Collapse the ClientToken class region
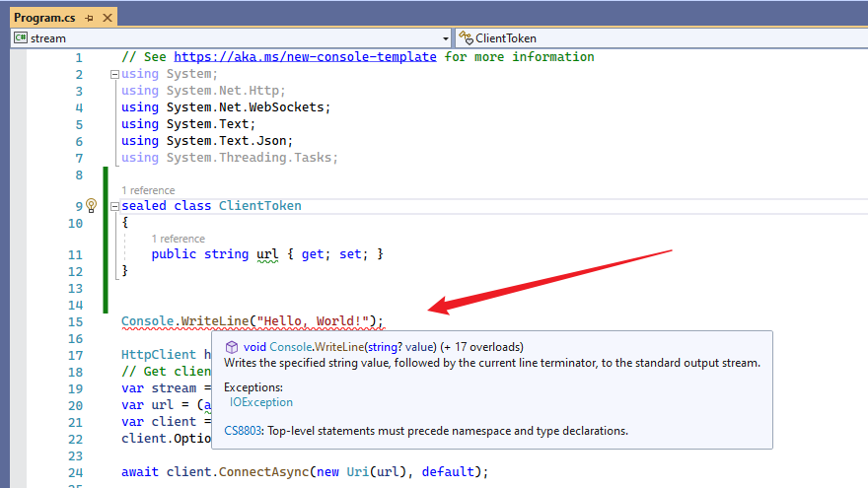 tap(114, 206)
